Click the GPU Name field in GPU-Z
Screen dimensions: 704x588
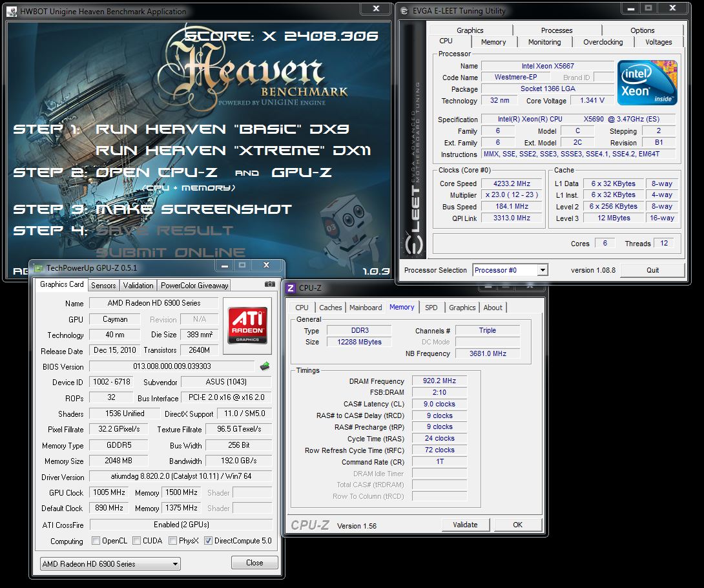pyautogui.click(x=154, y=303)
